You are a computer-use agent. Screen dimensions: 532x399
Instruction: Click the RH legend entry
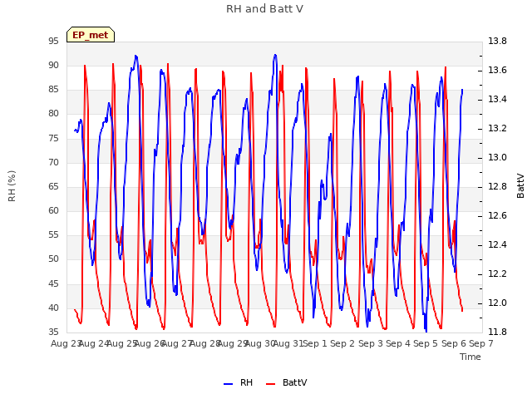coord(239,382)
